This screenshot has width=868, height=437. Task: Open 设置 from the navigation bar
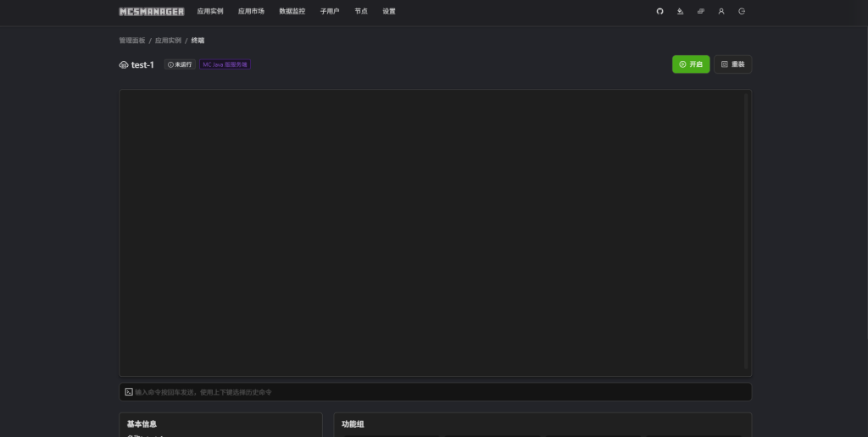pyautogui.click(x=389, y=12)
